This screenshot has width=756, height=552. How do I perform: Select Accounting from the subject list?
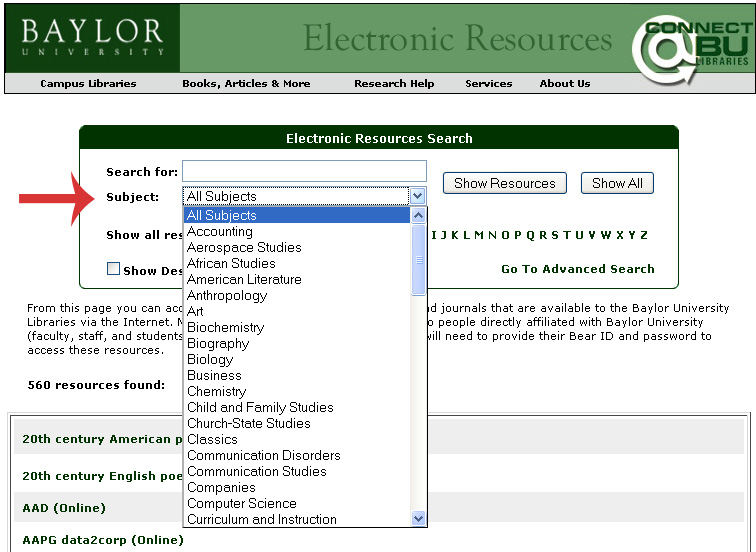[x=220, y=231]
